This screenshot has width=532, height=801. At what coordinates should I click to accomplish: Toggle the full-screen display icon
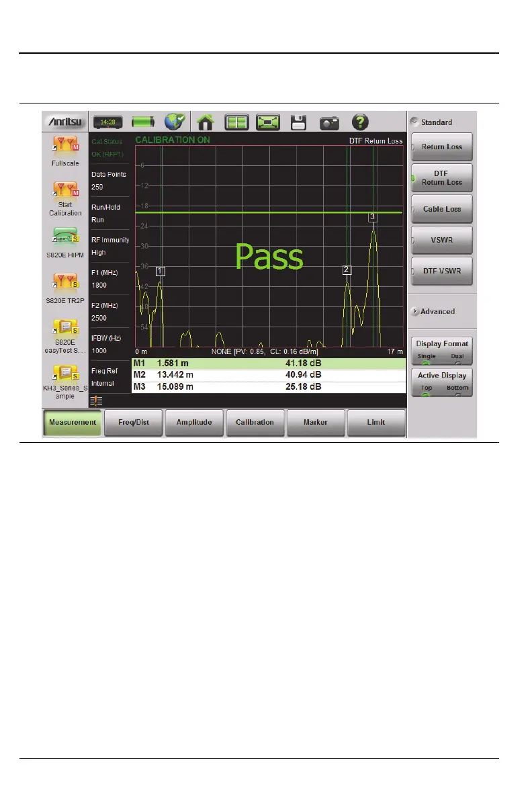268,122
